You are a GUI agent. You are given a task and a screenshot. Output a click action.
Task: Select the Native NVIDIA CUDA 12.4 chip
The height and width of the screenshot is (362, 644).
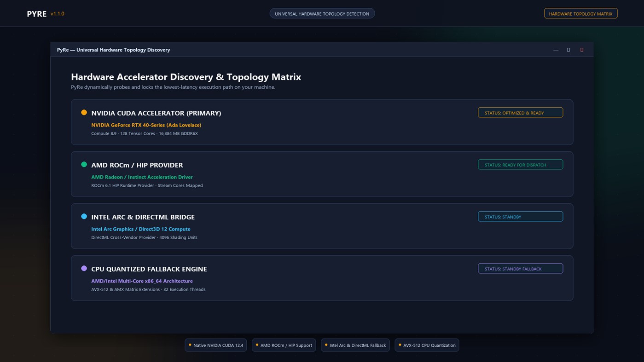point(215,345)
